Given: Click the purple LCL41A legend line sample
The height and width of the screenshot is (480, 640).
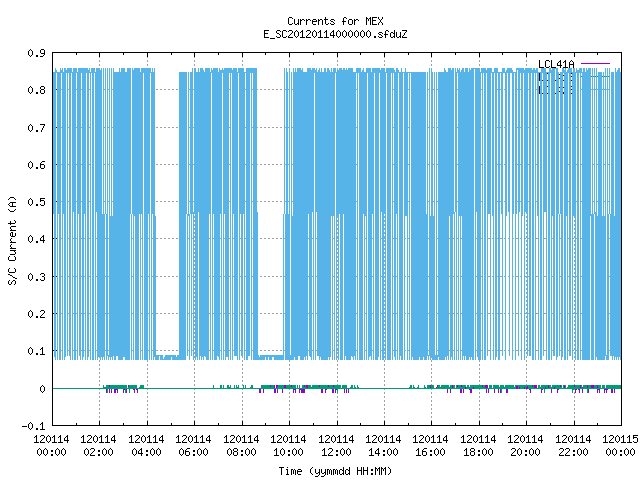Looking at the screenshot, I should tap(595, 64).
